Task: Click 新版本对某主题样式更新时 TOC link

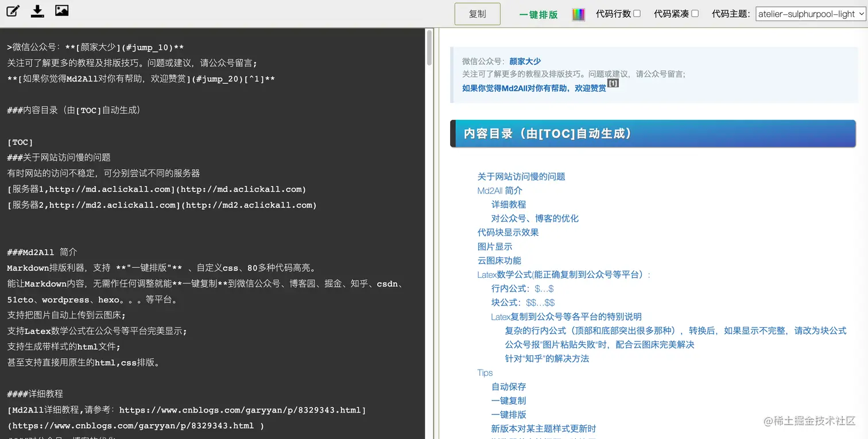Action: (544, 429)
